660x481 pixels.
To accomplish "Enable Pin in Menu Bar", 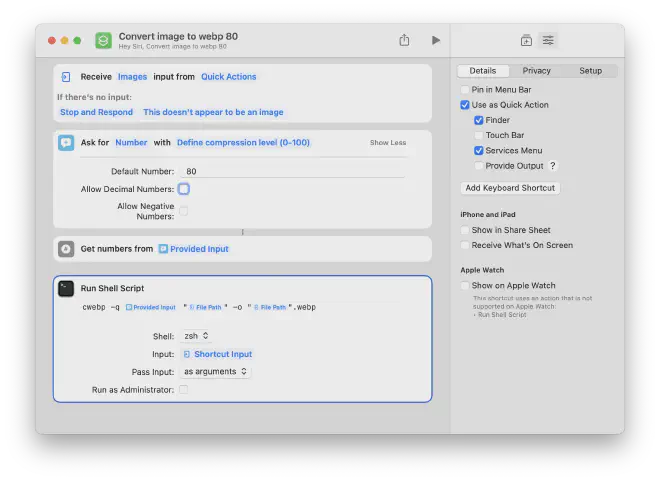I will coord(465,90).
